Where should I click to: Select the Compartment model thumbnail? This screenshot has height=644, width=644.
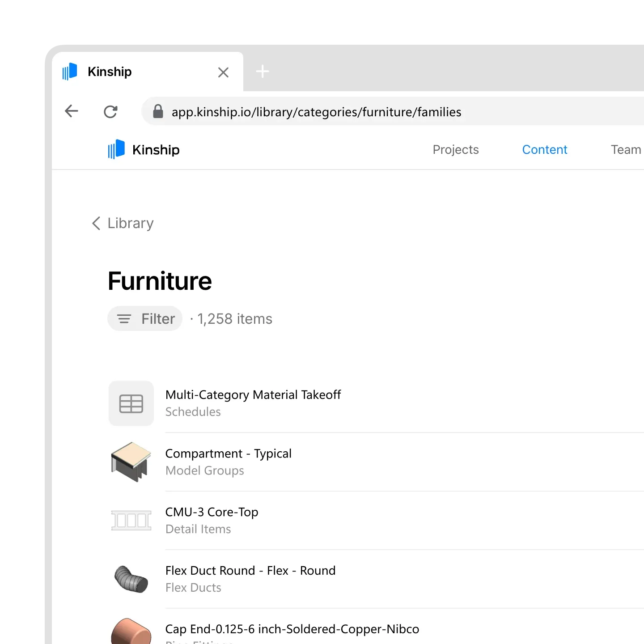point(131,462)
